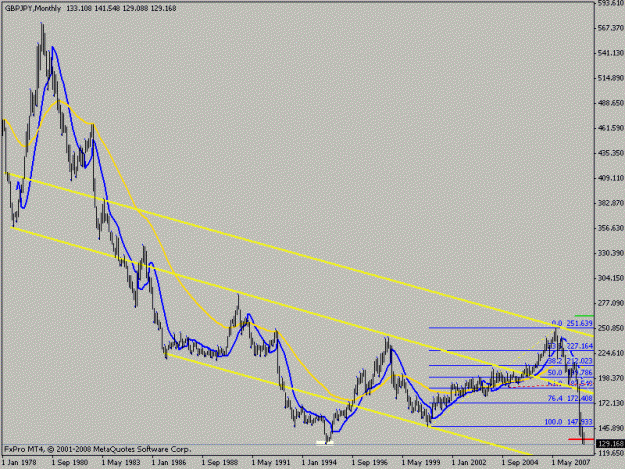Click the 1 Sep 1996 date label
This screenshot has width=625, height=469.
pos(369,463)
